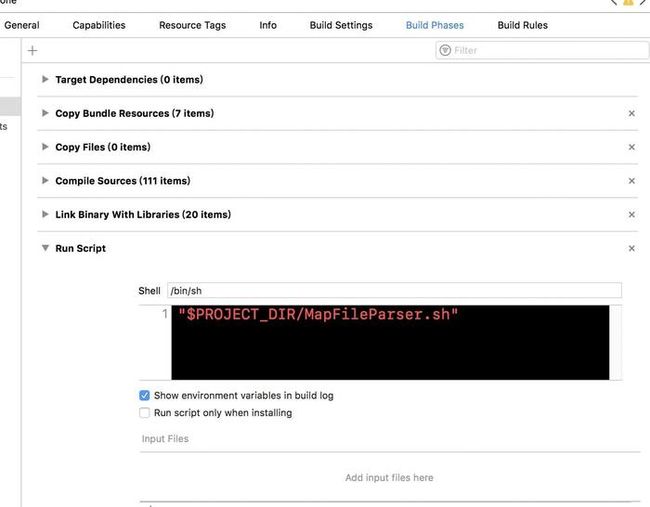Click script line $PROJECT_DIR/MapFileParser.sh
The height and width of the screenshot is (507, 650).
pyautogui.click(x=318, y=315)
